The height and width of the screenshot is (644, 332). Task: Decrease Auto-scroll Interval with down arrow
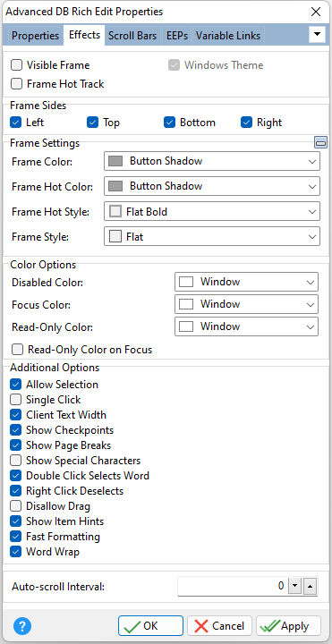coord(294,587)
